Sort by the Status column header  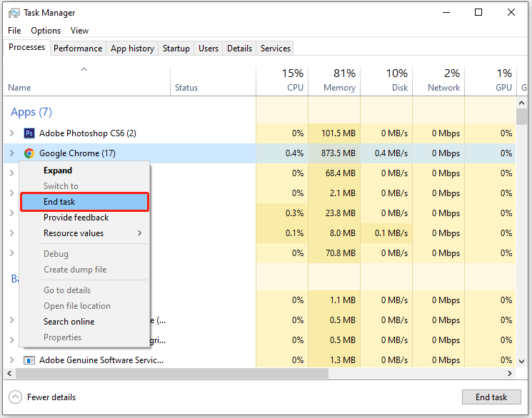(x=213, y=81)
